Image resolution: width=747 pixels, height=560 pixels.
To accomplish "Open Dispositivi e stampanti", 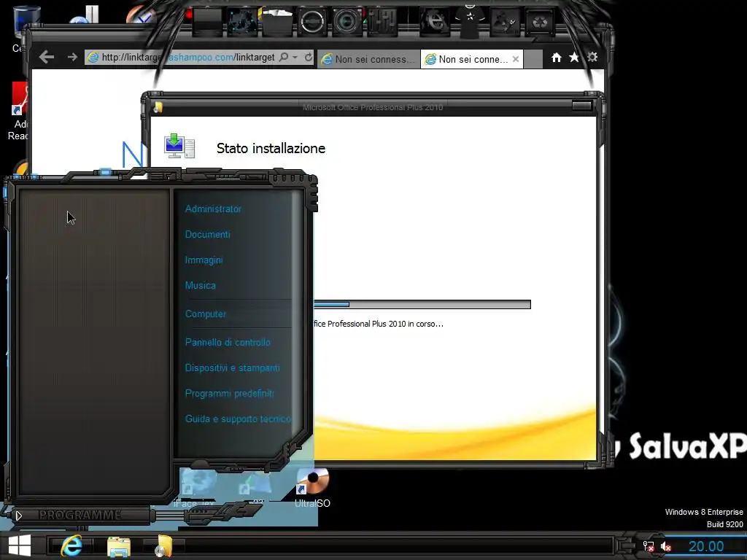I will [233, 368].
